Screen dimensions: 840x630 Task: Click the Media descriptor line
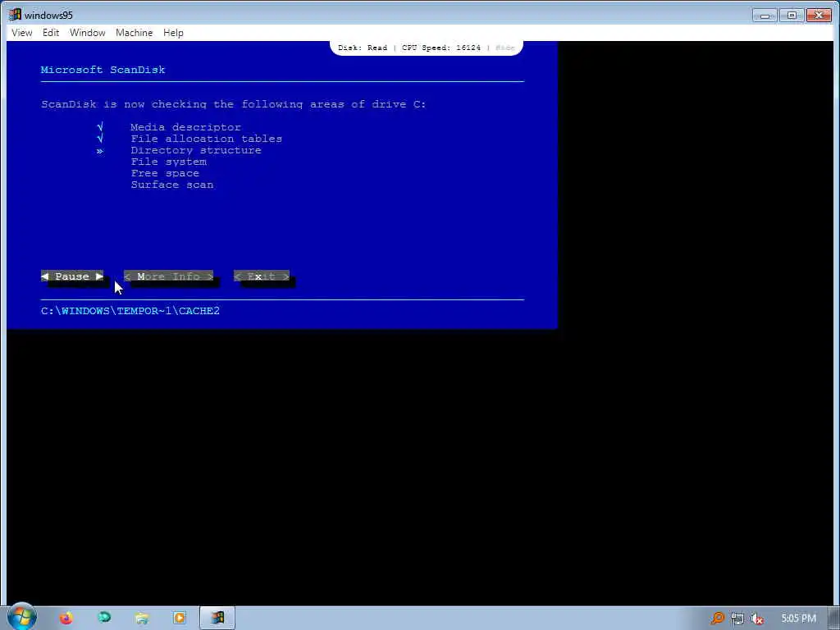point(185,127)
